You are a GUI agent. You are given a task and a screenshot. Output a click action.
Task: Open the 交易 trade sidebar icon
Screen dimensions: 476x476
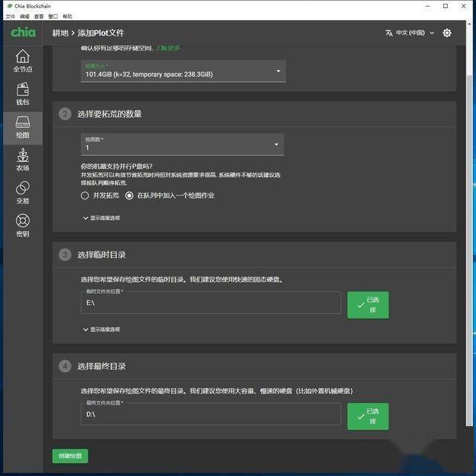pyautogui.click(x=23, y=193)
